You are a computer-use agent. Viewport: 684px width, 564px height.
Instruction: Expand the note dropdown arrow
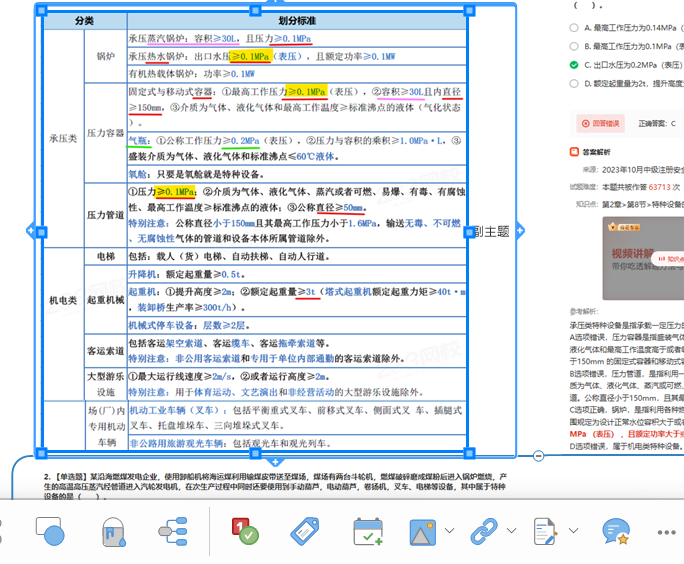pos(573,530)
